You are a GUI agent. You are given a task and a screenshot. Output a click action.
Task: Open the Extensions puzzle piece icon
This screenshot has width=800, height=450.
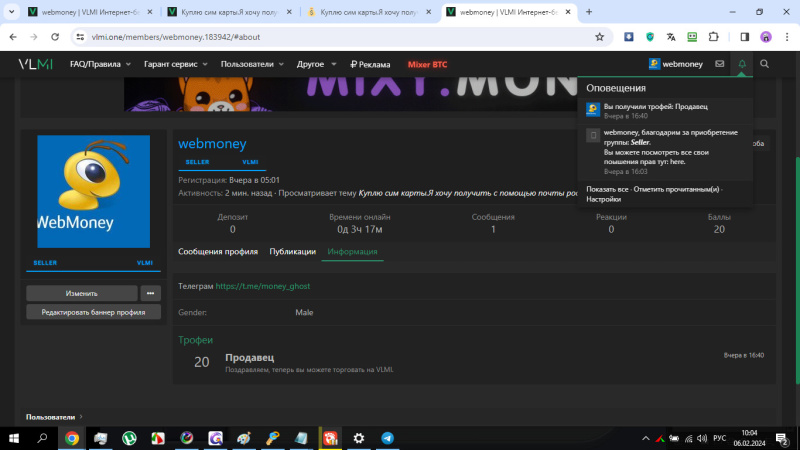713,37
